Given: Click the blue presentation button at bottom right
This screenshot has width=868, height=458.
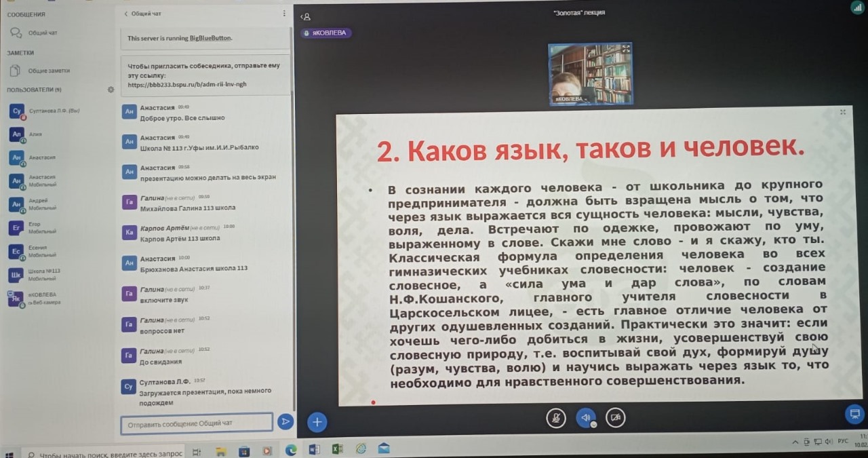Looking at the screenshot, I should click(854, 413).
